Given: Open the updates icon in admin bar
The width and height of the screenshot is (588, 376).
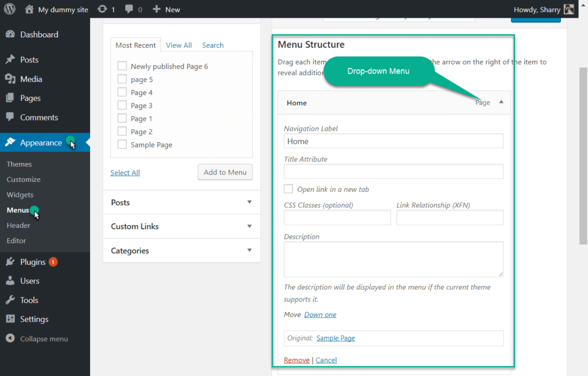Looking at the screenshot, I should pos(102,9).
